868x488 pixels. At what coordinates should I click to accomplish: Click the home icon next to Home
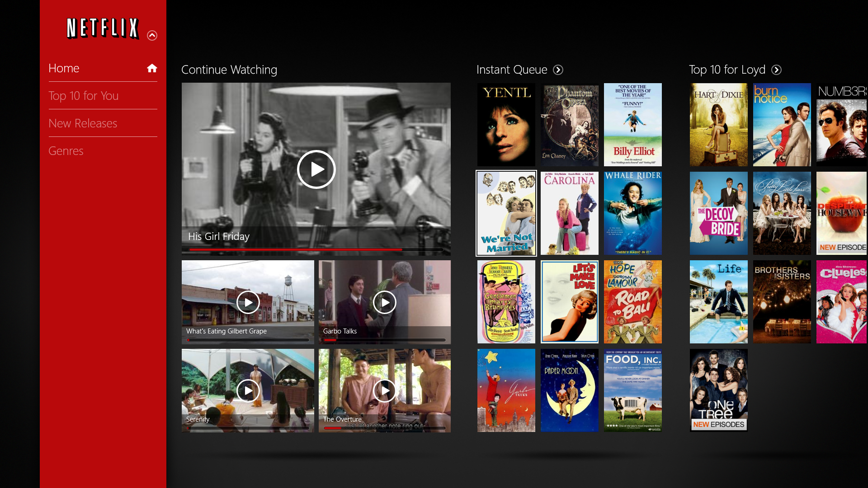pos(152,67)
